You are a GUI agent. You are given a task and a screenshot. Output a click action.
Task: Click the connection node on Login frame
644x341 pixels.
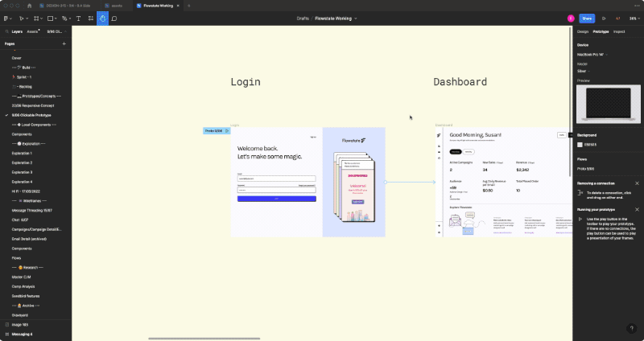386,183
